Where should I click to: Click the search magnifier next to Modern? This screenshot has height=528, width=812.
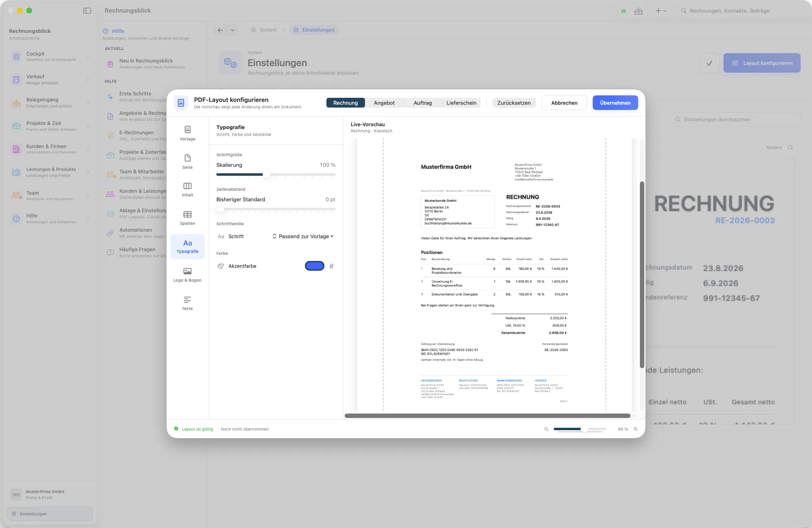point(790,148)
